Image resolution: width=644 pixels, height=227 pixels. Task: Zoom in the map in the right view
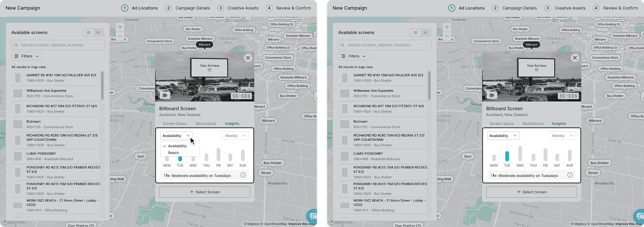[x=447, y=27]
